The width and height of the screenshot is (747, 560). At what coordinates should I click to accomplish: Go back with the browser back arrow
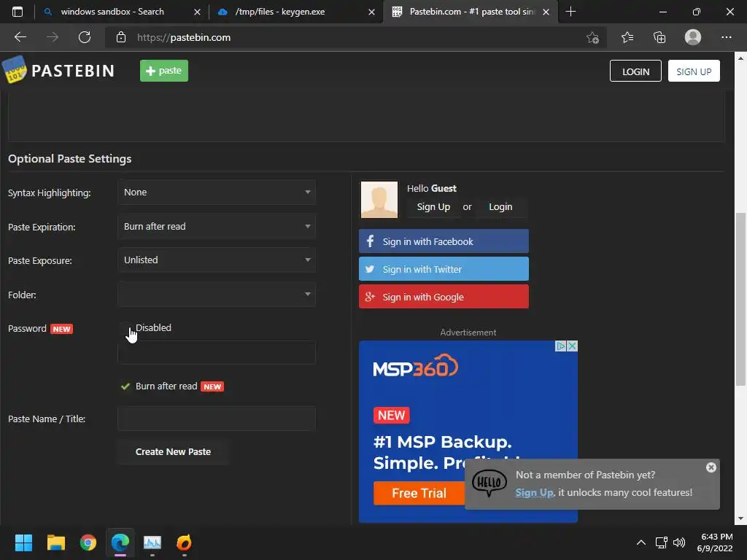[20, 37]
